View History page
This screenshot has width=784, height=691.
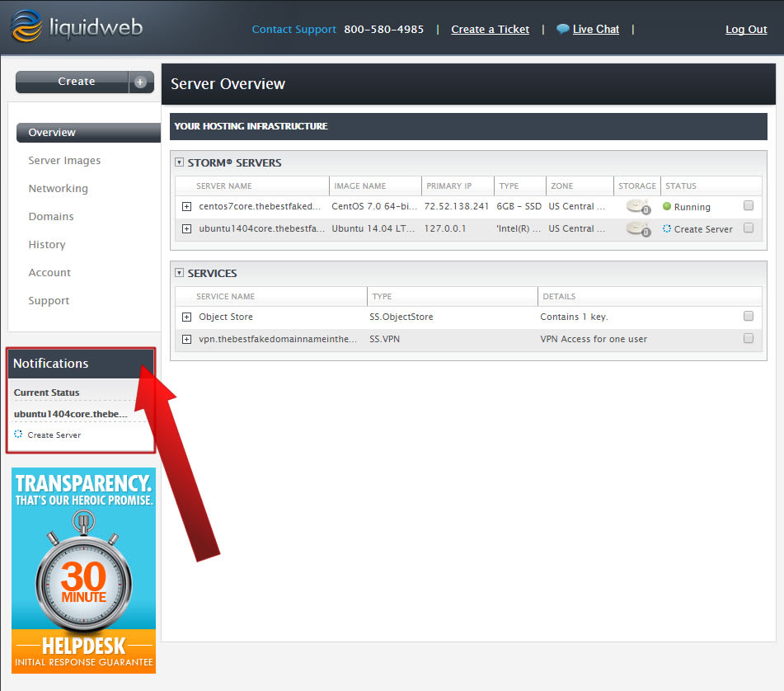coord(47,245)
